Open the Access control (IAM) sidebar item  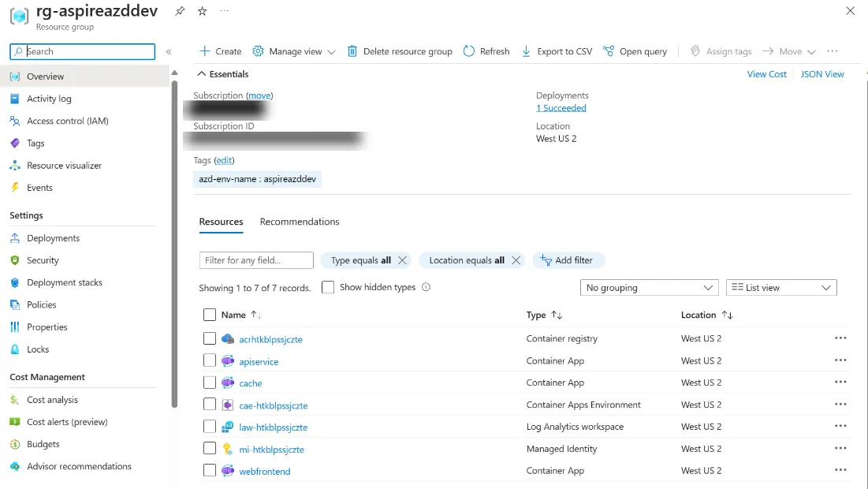coord(68,121)
